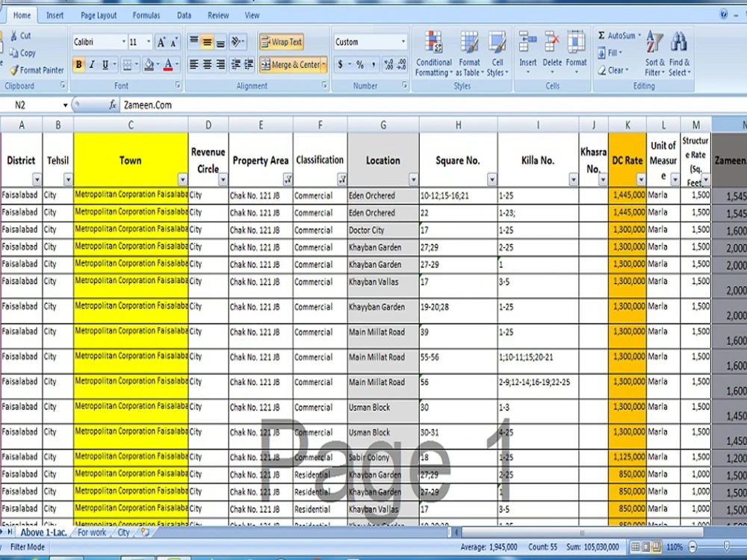Screen dimensions: 747x560
Task: Center text horizontally
Action: point(207,64)
